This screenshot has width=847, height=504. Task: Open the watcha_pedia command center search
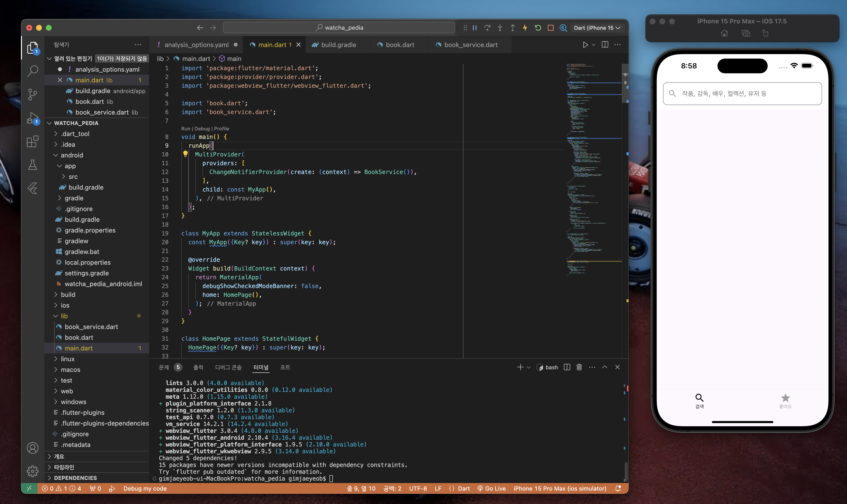point(339,28)
